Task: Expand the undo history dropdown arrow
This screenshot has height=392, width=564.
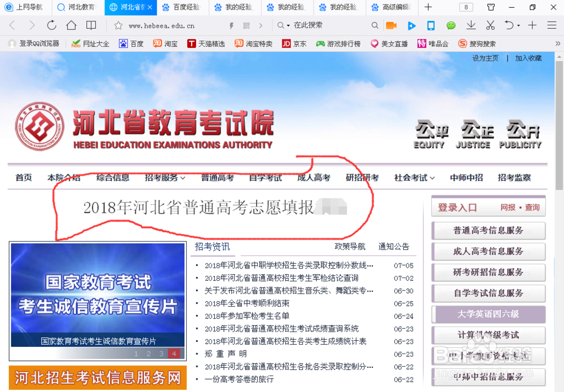Action: pos(518,25)
